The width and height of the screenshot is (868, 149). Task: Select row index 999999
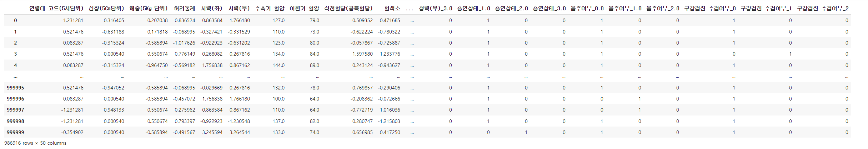(x=15, y=132)
